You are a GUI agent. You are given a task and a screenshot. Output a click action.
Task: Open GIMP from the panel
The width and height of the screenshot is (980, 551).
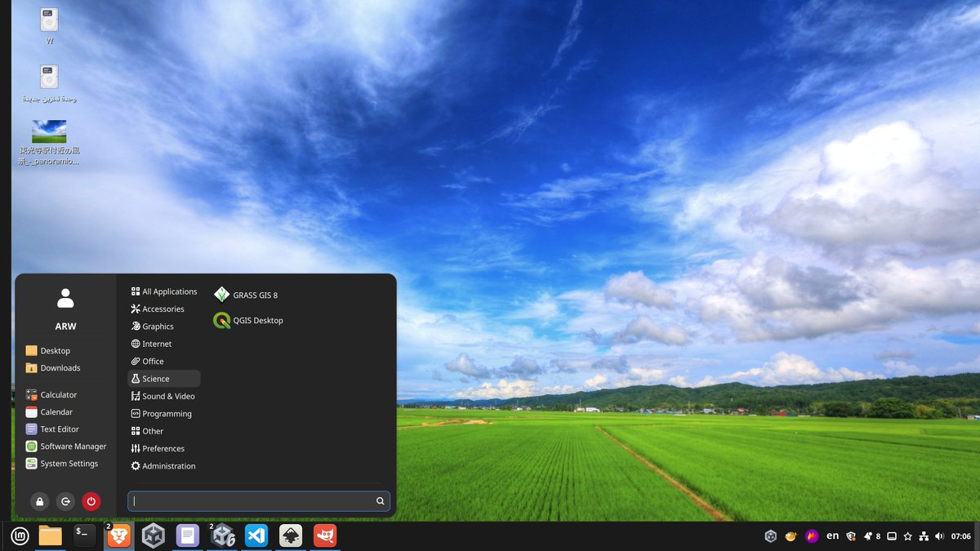[x=325, y=536]
